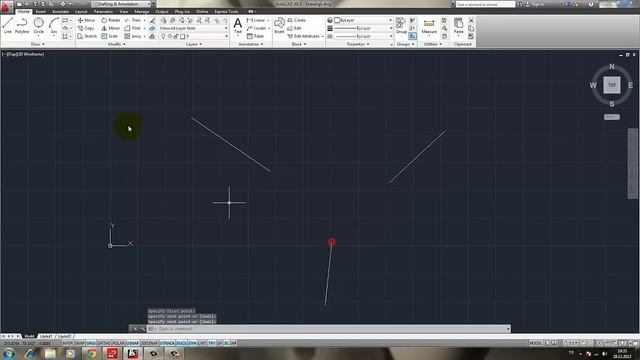Open Google Chrome from taskbar
Viewport: 640px width, 360px height.
click(x=91, y=353)
